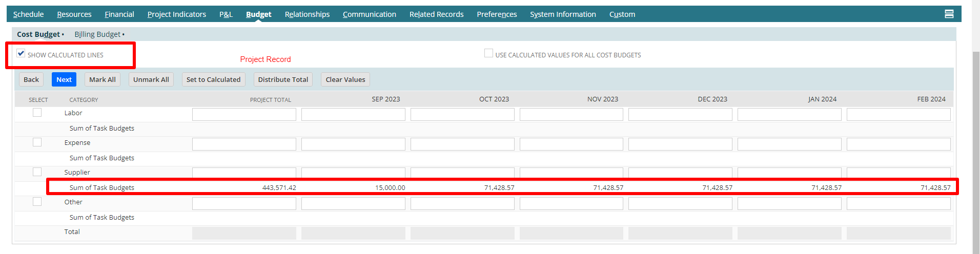
Task: Clear Values in the budget grid
Action: (345, 79)
